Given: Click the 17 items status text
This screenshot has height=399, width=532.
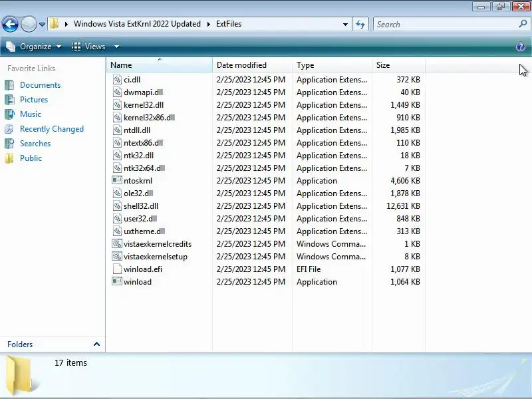Looking at the screenshot, I should (70, 362).
